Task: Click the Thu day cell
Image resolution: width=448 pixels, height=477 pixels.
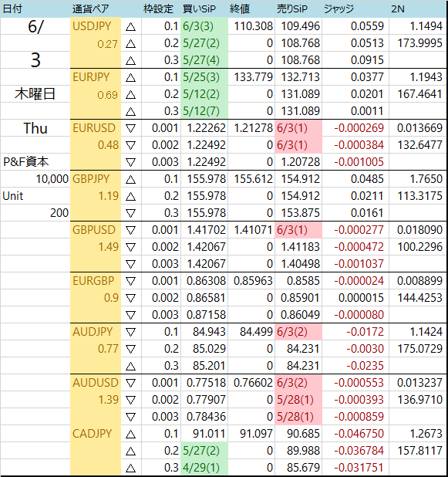Action: (x=35, y=128)
